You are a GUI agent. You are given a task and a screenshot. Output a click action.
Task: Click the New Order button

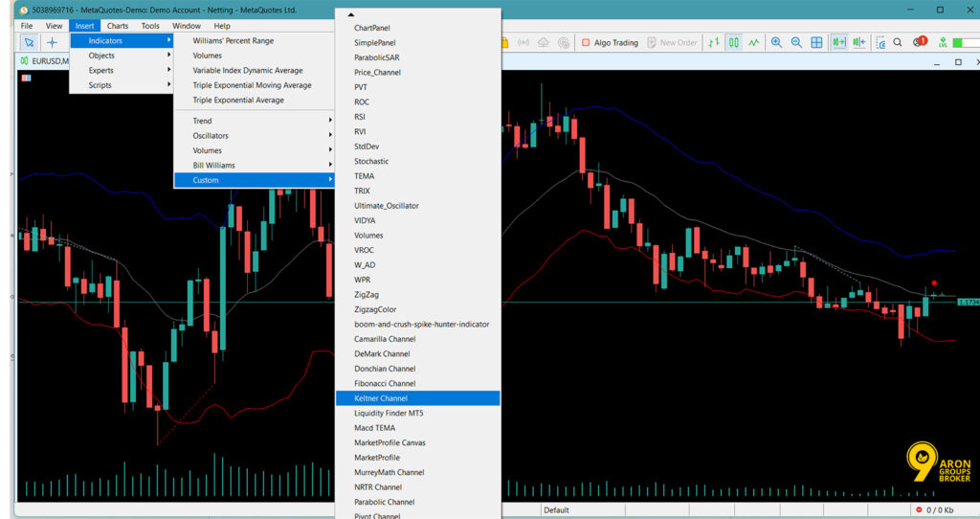click(x=672, y=42)
